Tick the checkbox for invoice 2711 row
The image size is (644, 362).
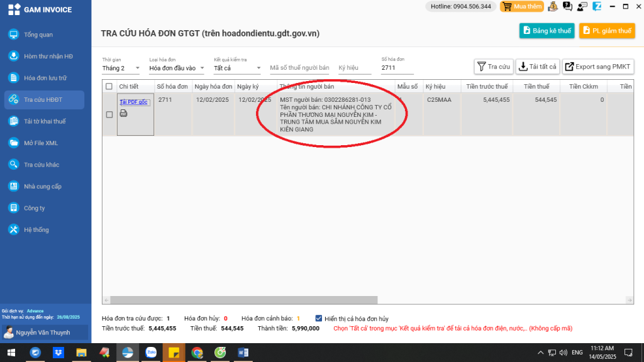(x=109, y=114)
